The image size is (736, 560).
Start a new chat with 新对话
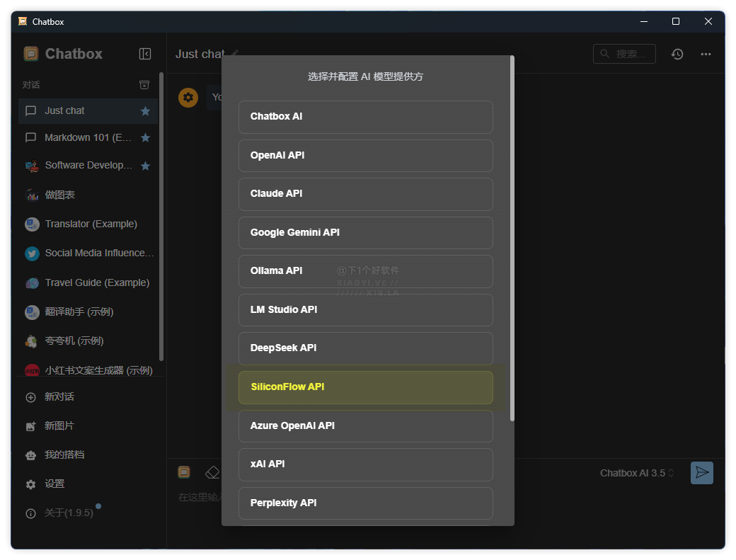[x=59, y=397]
